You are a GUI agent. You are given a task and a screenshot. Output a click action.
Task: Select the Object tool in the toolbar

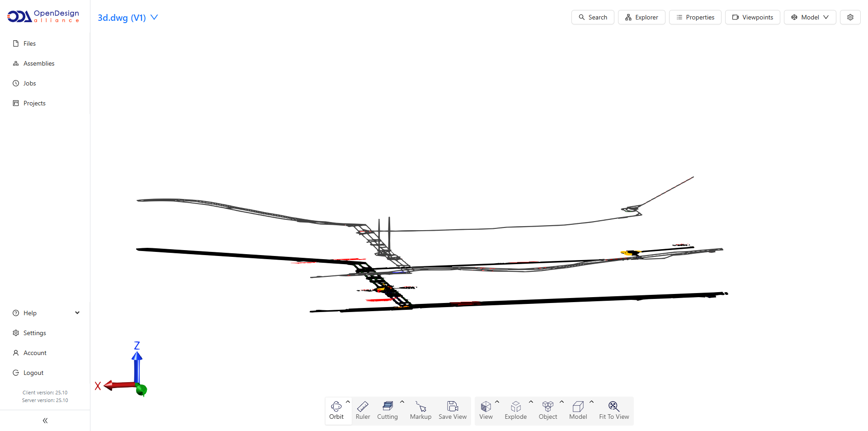(x=548, y=411)
